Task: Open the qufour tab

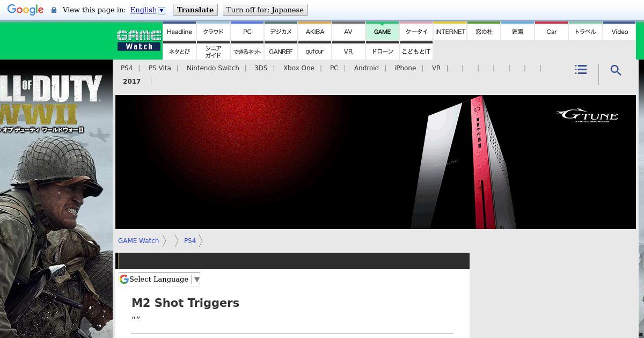Action: pos(314,51)
